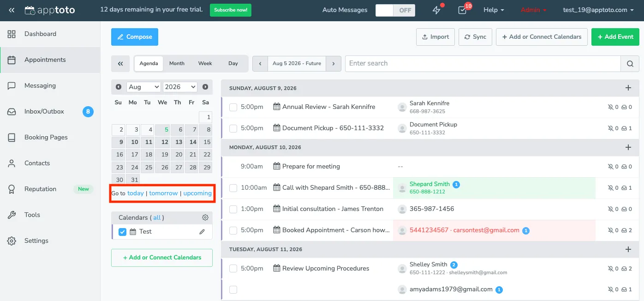This screenshot has height=301, width=644.
Task: Click the Sarah Kennifre avatar icon
Action: point(402,107)
